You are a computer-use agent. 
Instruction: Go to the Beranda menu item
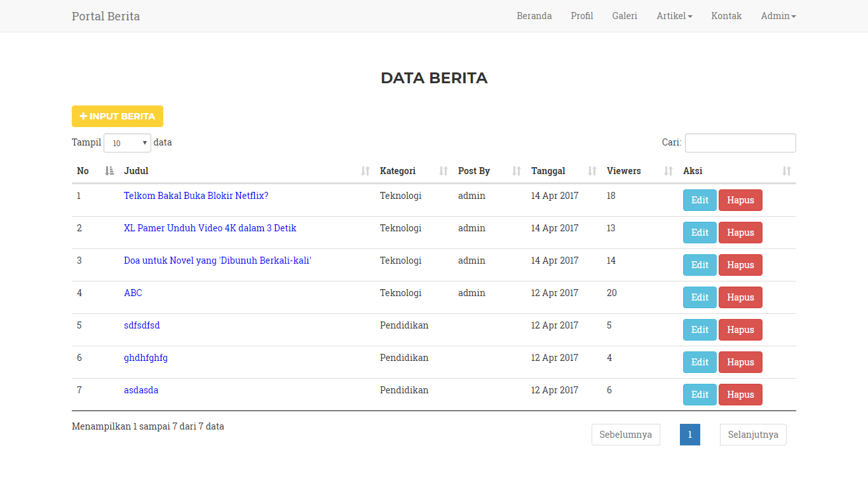coord(534,16)
